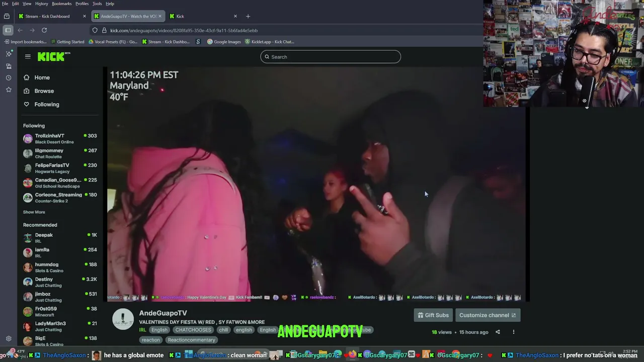The width and height of the screenshot is (644, 362).
Task: Open the Profiles menu
Action: coord(82,4)
